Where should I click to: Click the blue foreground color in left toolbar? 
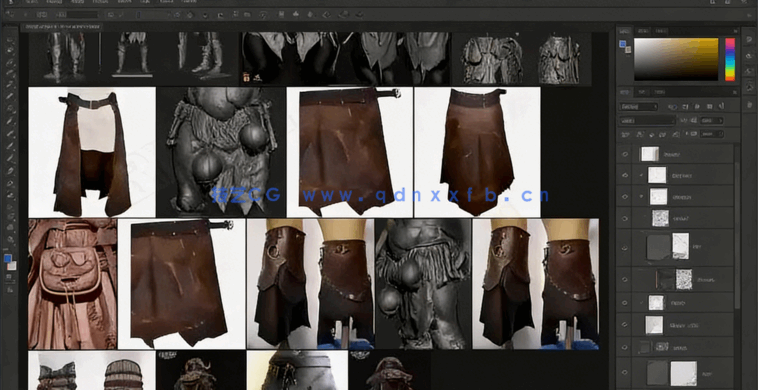pyautogui.click(x=8, y=259)
